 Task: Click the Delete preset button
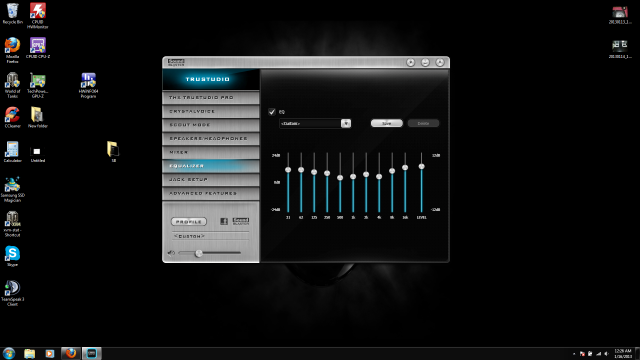coord(423,123)
